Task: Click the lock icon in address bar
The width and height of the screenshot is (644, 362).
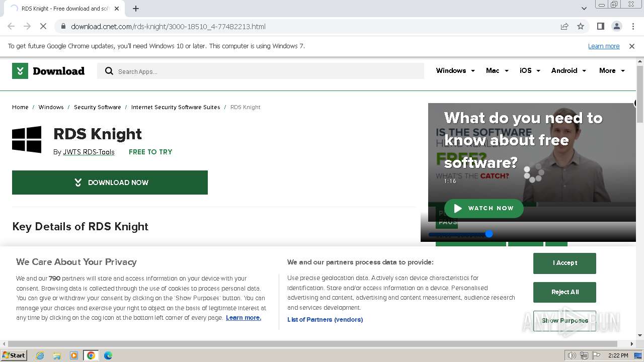Action: pos(63,26)
